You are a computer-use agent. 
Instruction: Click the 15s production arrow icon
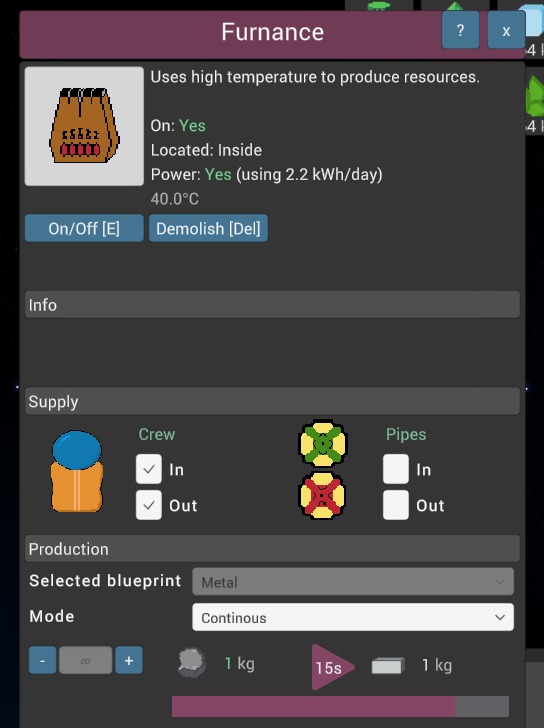[x=332, y=667]
